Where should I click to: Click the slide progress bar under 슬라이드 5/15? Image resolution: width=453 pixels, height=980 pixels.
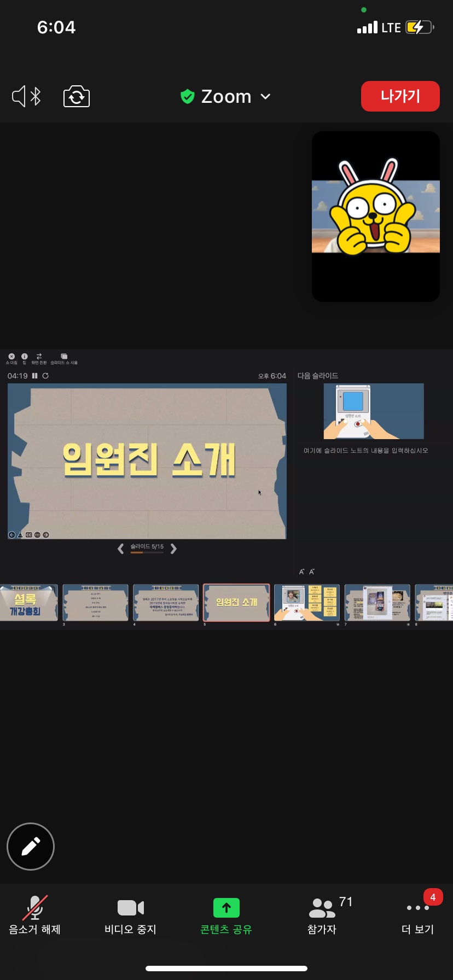(x=147, y=553)
